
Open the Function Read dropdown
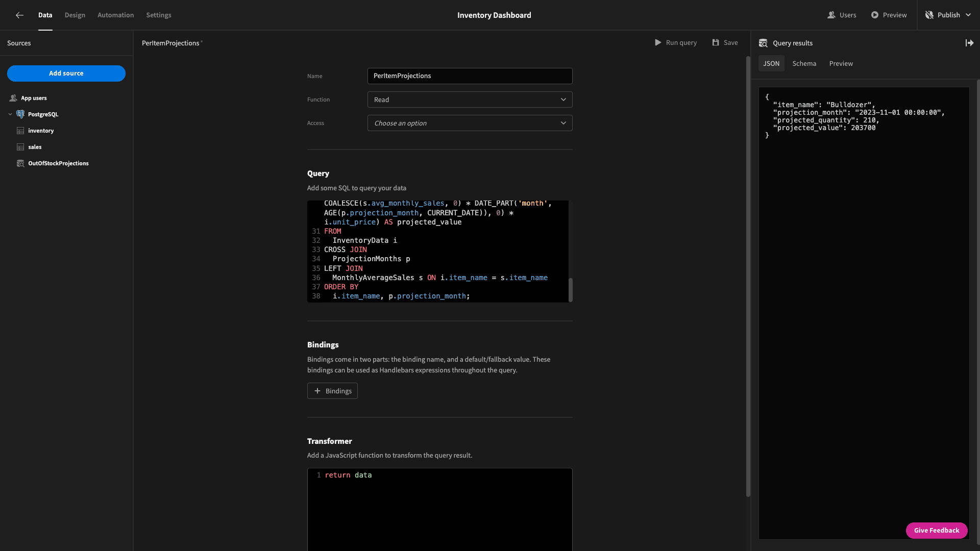tap(470, 100)
